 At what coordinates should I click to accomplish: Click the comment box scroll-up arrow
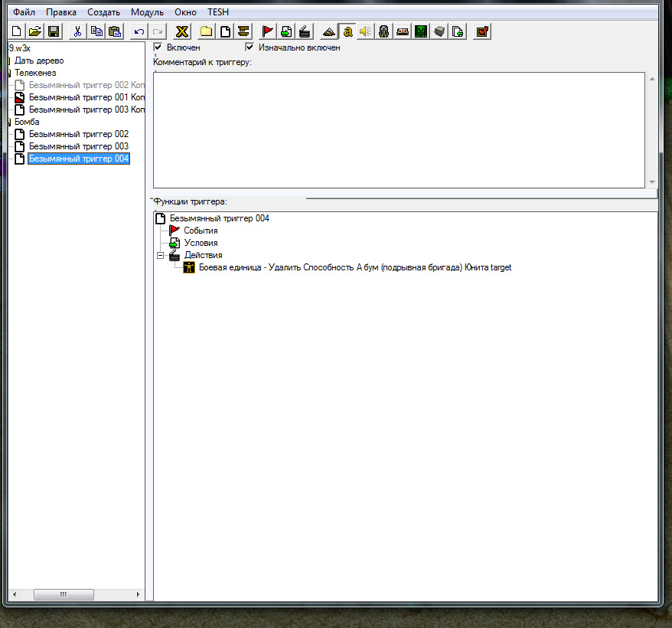(652, 79)
